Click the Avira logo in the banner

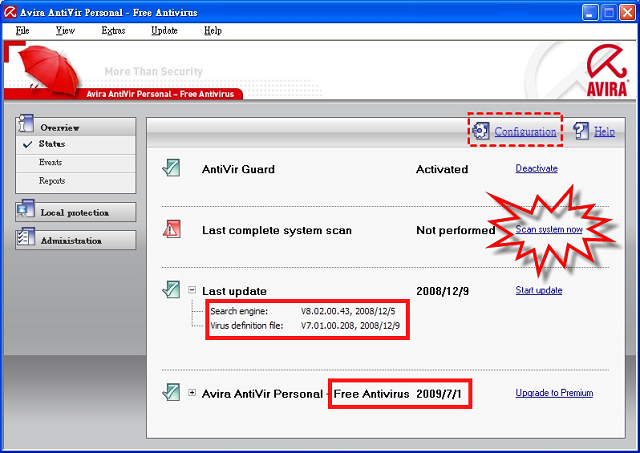click(x=607, y=71)
